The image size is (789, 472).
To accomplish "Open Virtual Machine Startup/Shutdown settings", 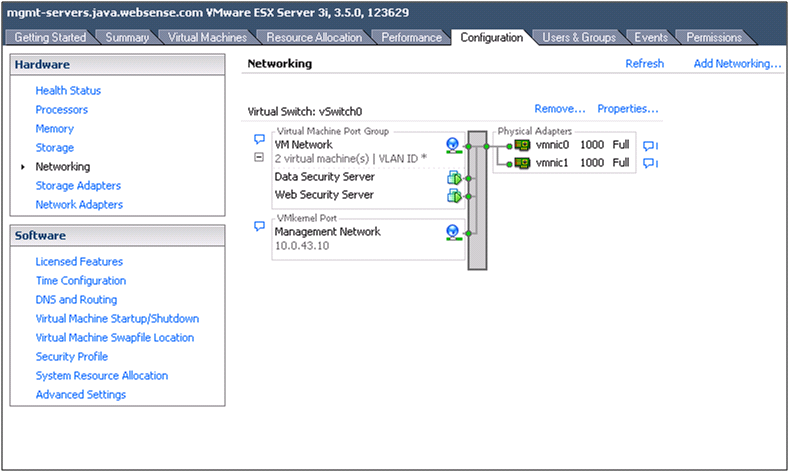I will 117,319.
